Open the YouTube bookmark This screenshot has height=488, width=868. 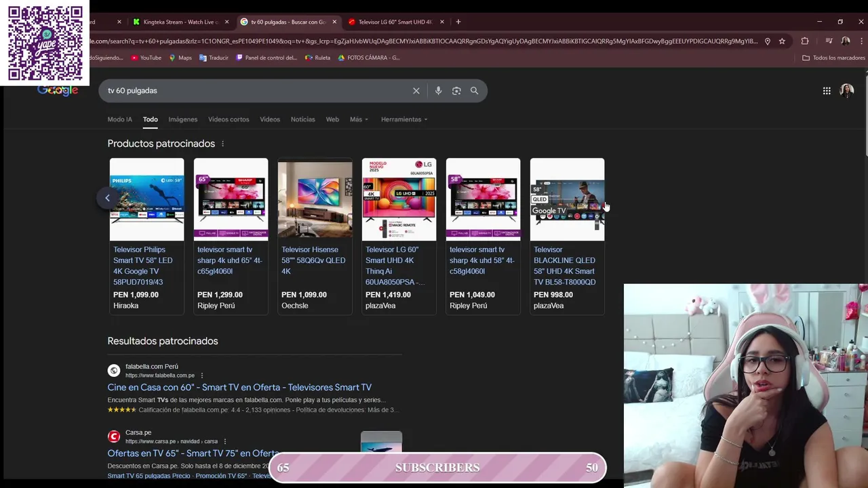(x=146, y=58)
